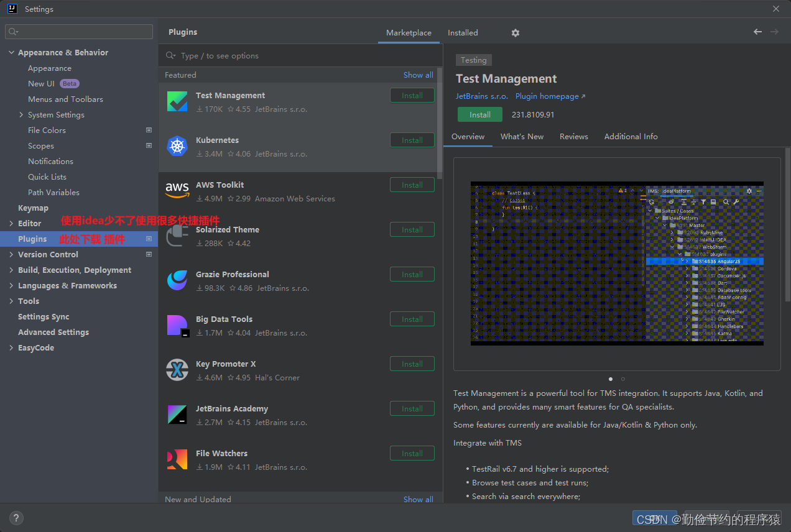Image resolution: width=791 pixels, height=532 pixels.
Task: Click the Kubernetes plugin icon
Action: pyautogui.click(x=177, y=146)
